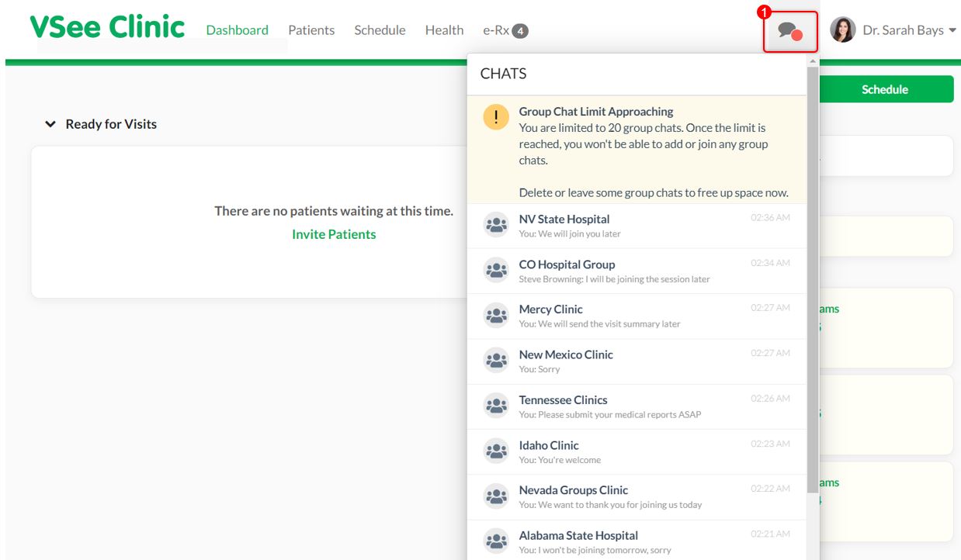This screenshot has width=961, height=560.
Task: Open the NV State Hospital chat
Action: pos(637,226)
